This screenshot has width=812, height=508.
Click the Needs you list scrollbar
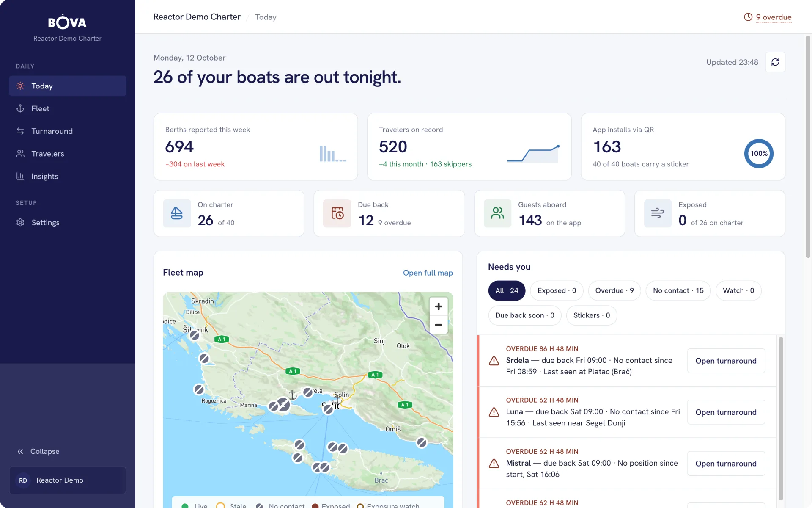point(781,418)
